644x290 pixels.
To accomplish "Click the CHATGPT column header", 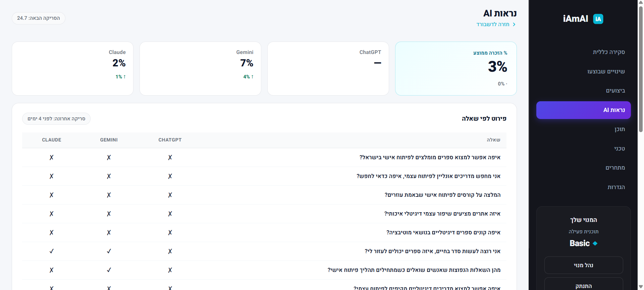I will 170,140.
